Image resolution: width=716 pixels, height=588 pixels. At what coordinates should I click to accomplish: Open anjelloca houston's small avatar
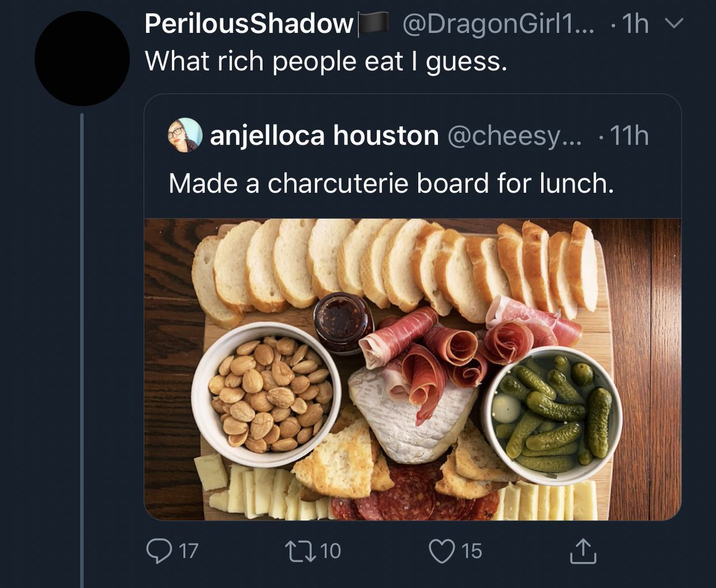[x=185, y=135]
